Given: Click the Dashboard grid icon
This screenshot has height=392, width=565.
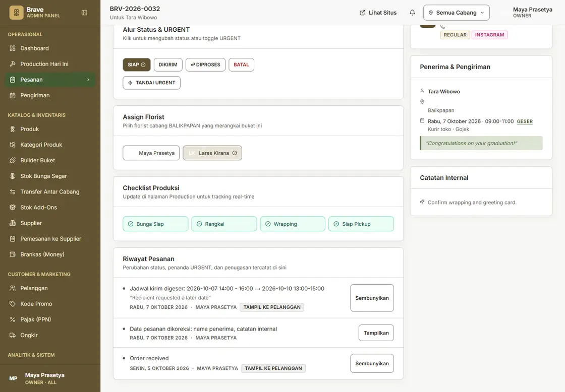Looking at the screenshot, I should pos(13,48).
